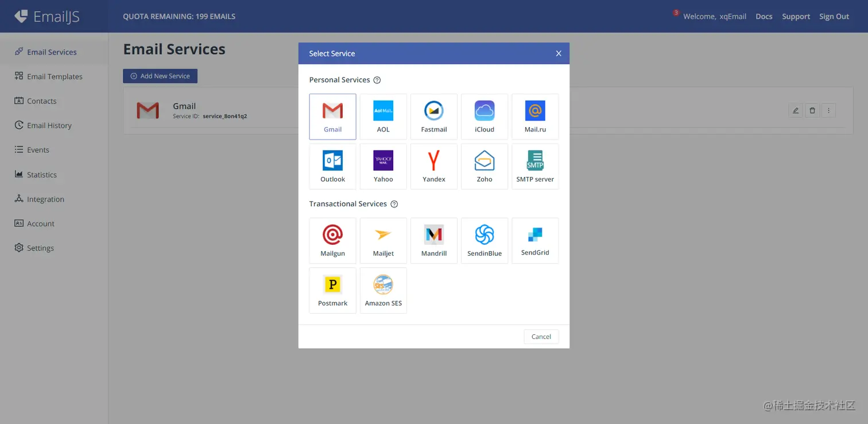Go to Integration section
The image size is (868, 424).
point(54,199)
